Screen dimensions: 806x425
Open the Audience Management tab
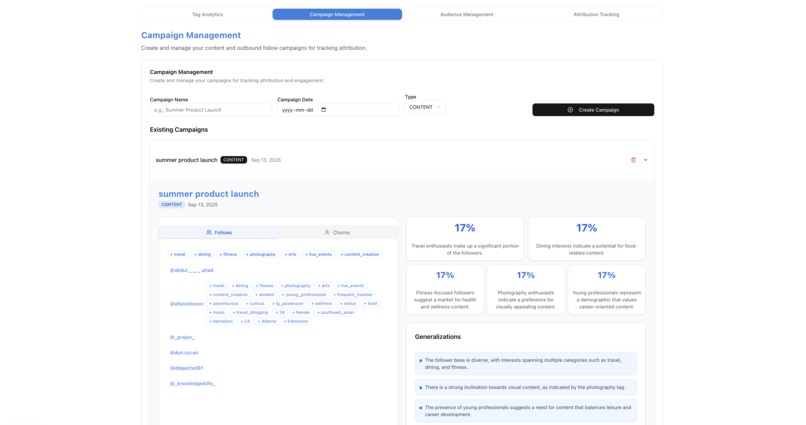coord(467,14)
